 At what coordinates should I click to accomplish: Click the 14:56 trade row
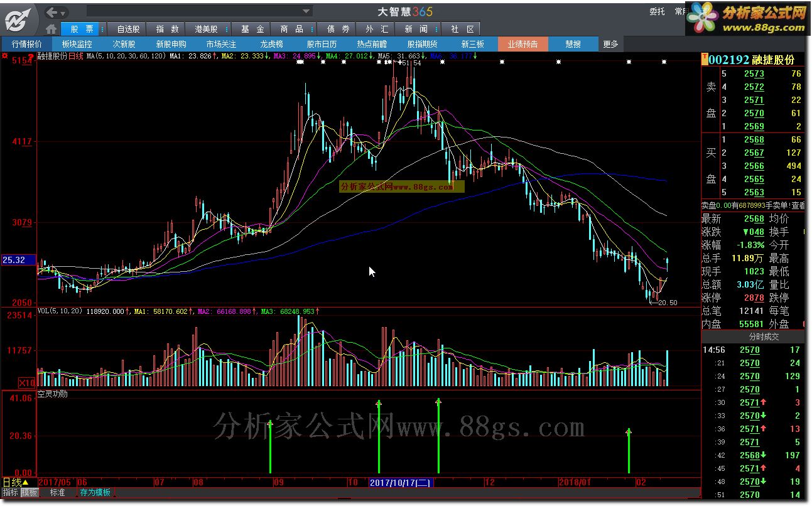754,350
